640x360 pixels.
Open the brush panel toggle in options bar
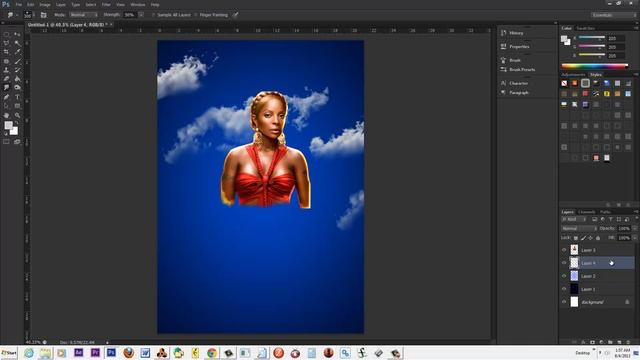click(43, 15)
